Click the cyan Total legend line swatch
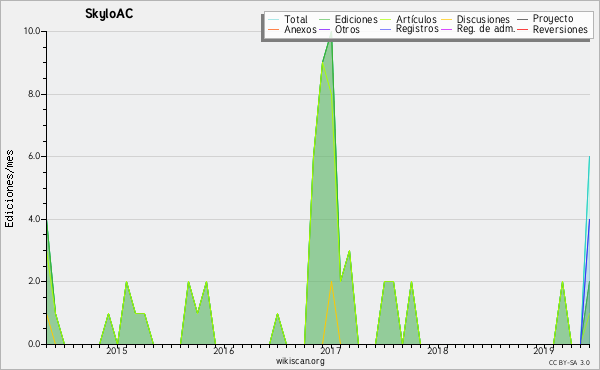 tap(274, 19)
